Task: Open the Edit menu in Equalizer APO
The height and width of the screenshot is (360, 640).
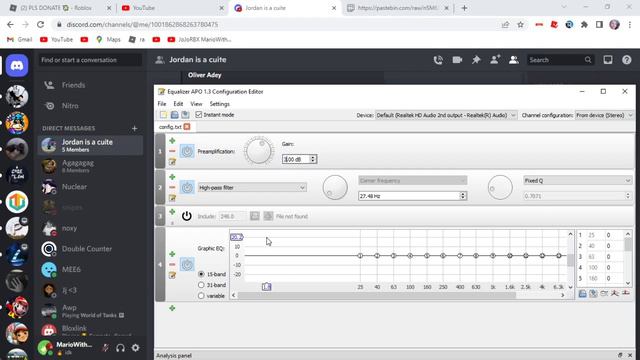Action: click(x=178, y=104)
